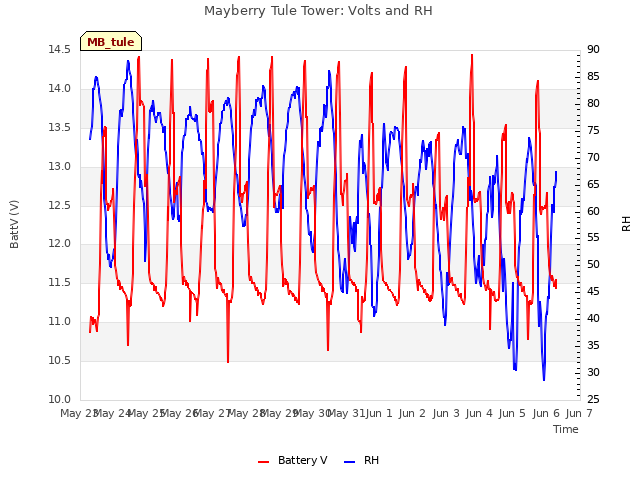640x480 pixels.
Task: Click the 10.5 left axis tick
Action: point(60,360)
